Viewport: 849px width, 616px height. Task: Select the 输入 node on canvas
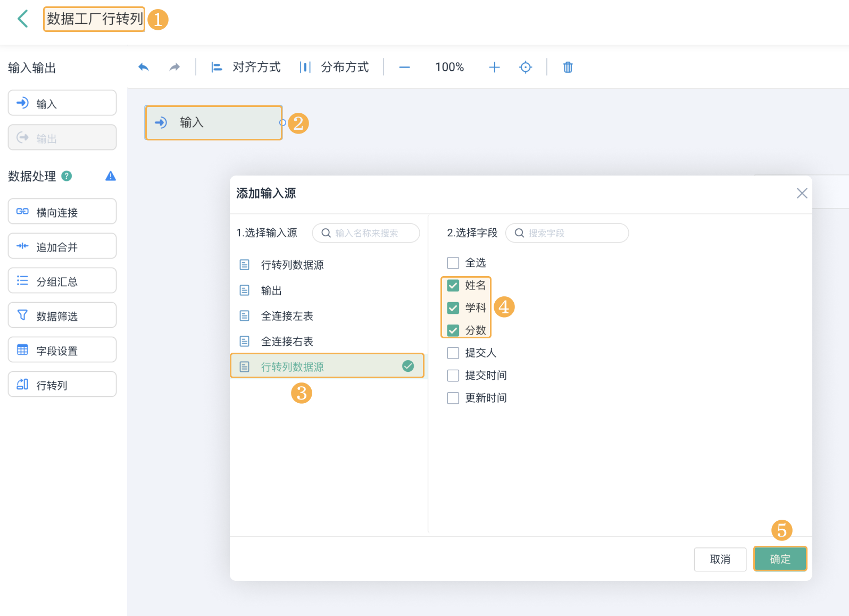213,123
